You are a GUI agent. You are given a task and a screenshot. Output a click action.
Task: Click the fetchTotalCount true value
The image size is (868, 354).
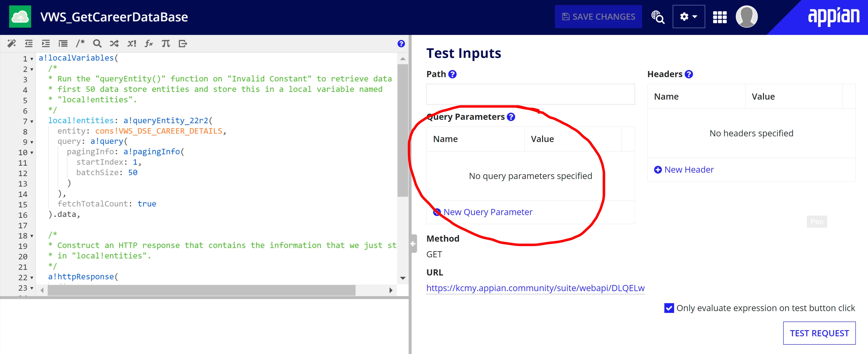coord(147,204)
